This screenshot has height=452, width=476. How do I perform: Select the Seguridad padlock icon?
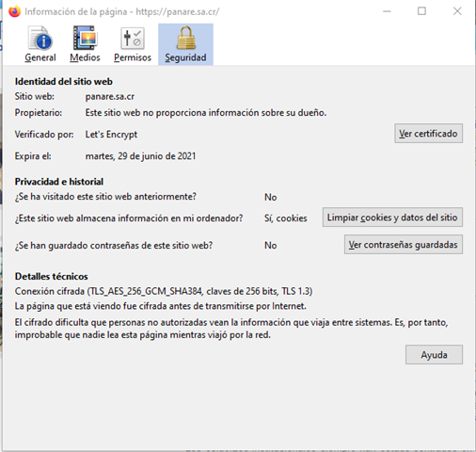click(x=185, y=38)
